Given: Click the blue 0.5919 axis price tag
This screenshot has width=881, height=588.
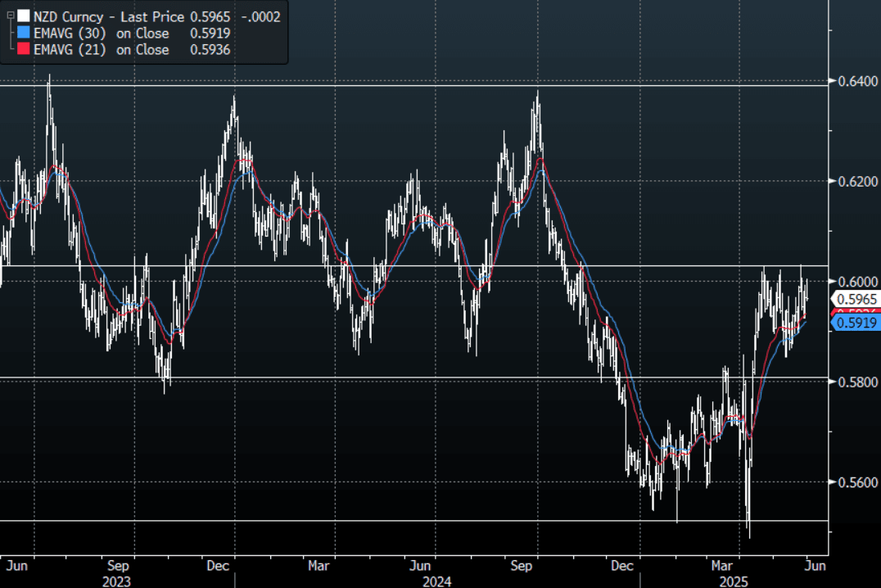Looking at the screenshot, I should pos(856,323).
